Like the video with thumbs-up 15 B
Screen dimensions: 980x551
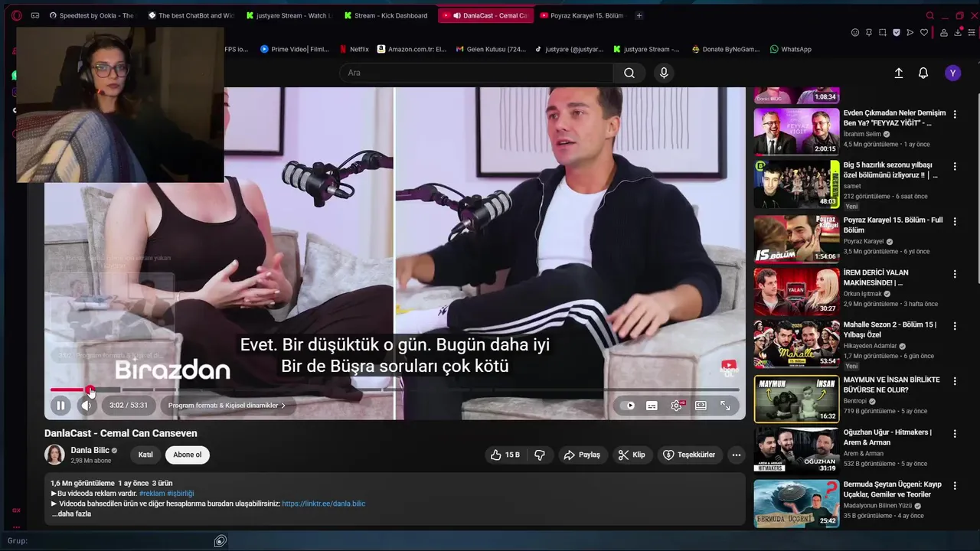(x=505, y=455)
